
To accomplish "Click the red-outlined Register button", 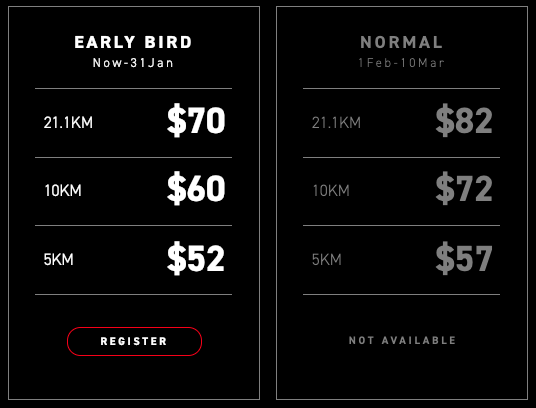I will coord(134,341).
